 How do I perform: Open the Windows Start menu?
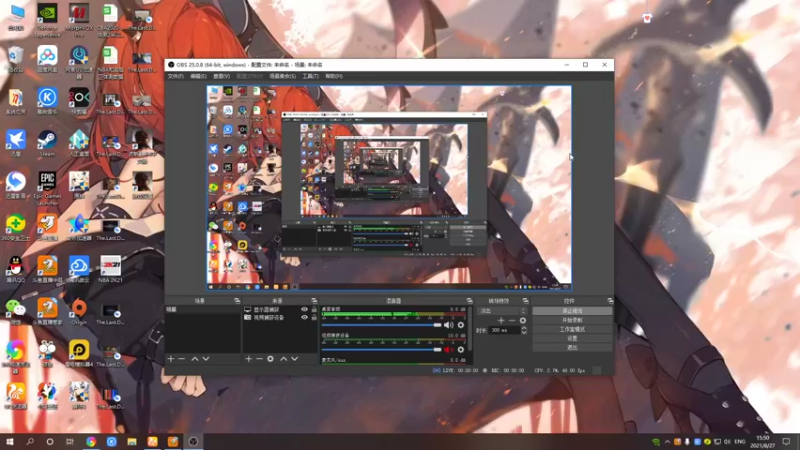point(9,441)
